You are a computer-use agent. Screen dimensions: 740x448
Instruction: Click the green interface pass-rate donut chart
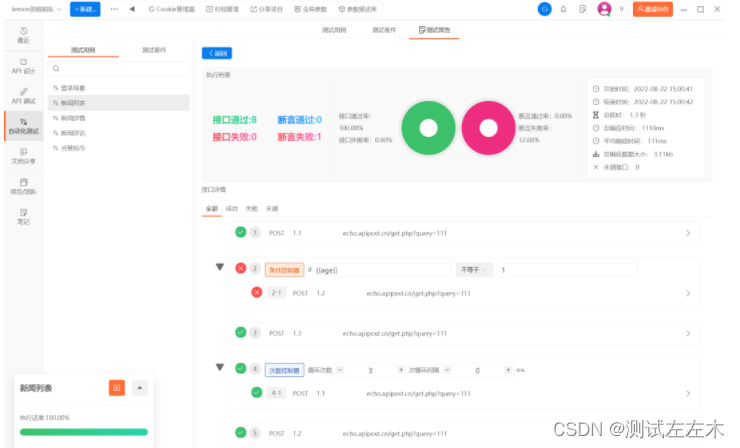429,128
